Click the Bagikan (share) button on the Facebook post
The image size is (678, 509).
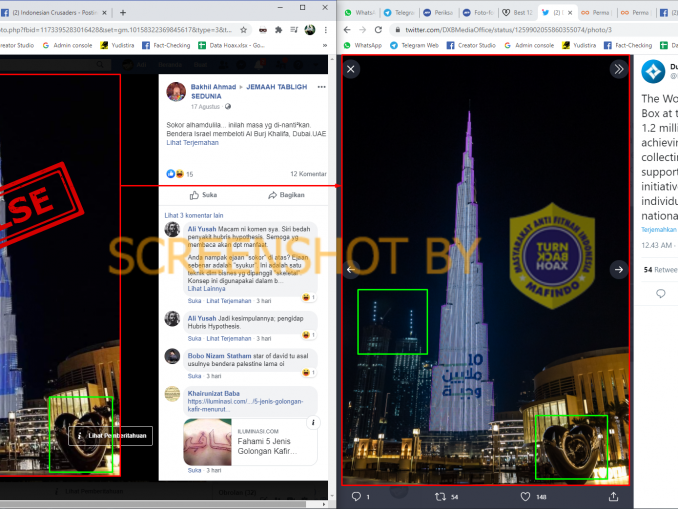(x=286, y=195)
